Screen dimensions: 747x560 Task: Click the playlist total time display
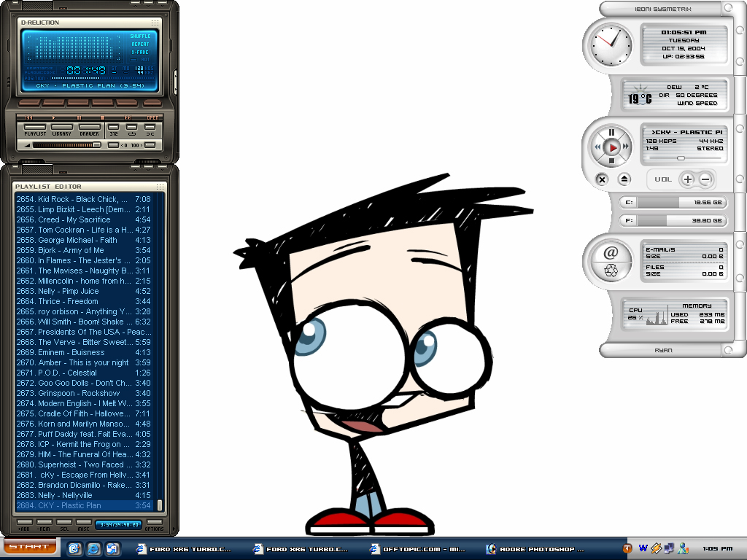[x=119, y=525]
